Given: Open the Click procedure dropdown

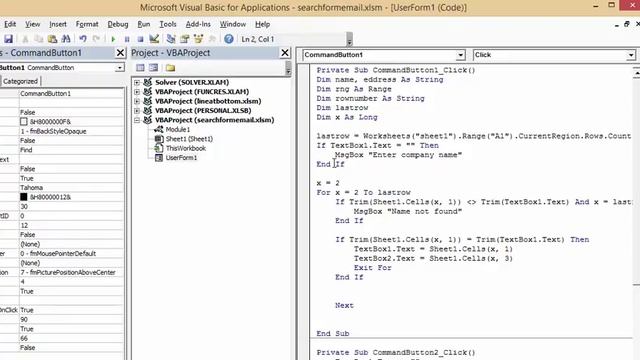Looking at the screenshot, I should (631, 55).
